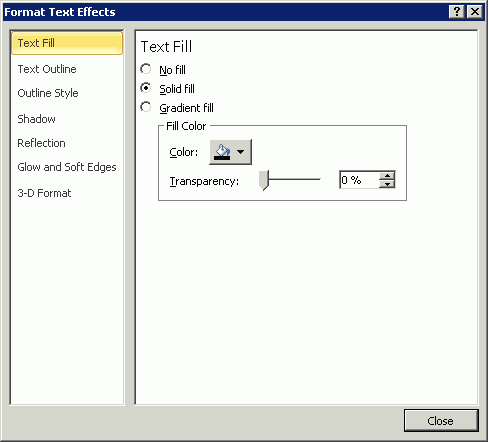Screen dimensions: 488x442
Task: Increase transparency with the up spinner arrow
Action: (x=387, y=175)
